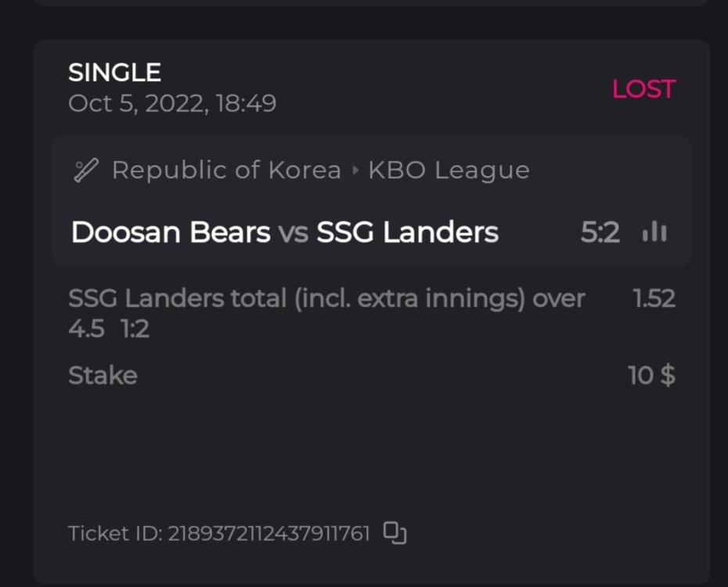Copy the ticket ID with the copy icon
Viewport: 728px width, 587px height.
(x=395, y=533)
